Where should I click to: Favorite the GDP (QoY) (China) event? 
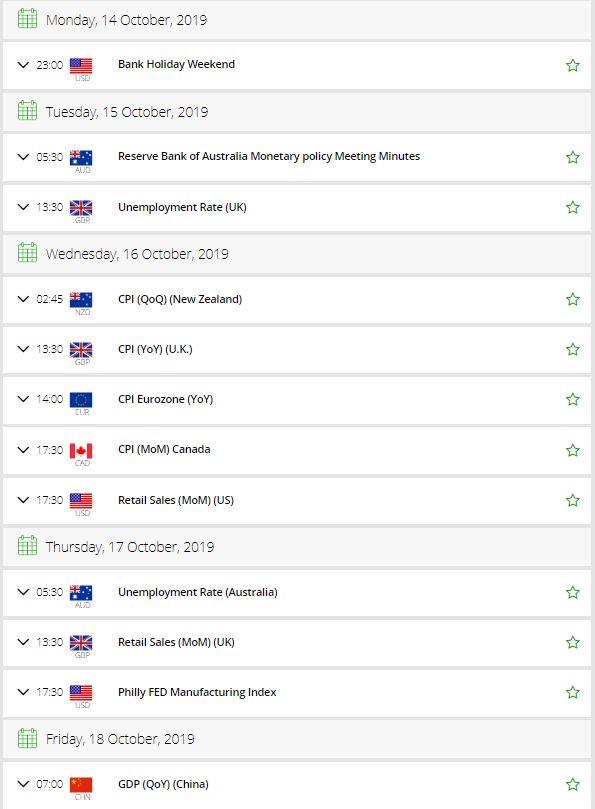[573, 784]
